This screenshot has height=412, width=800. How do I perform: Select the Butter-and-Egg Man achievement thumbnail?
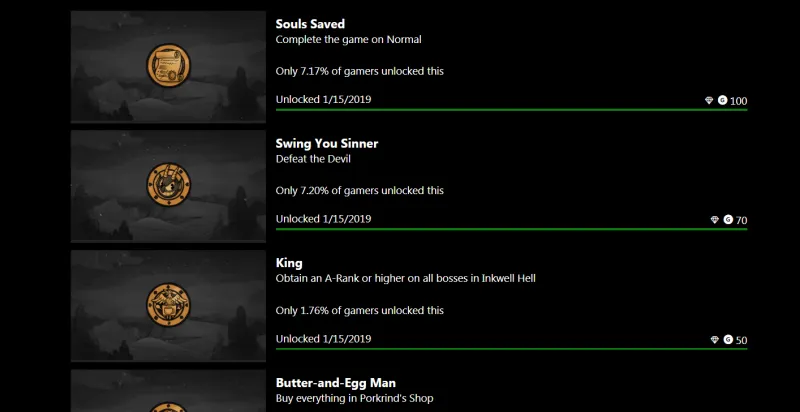click(x=168, y=391)
